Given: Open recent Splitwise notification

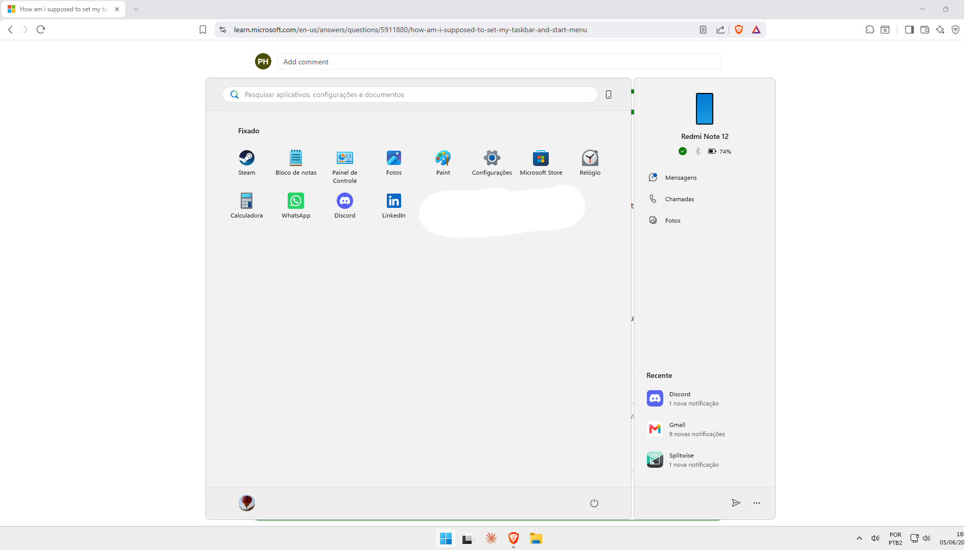Looking at the screenshot, I should [x=705, y=460].
